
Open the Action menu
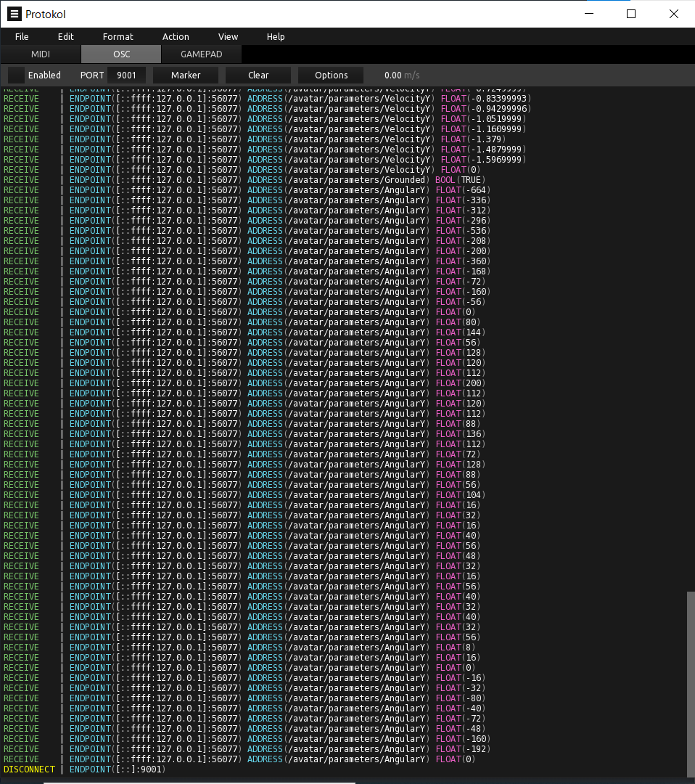(176, 36)
